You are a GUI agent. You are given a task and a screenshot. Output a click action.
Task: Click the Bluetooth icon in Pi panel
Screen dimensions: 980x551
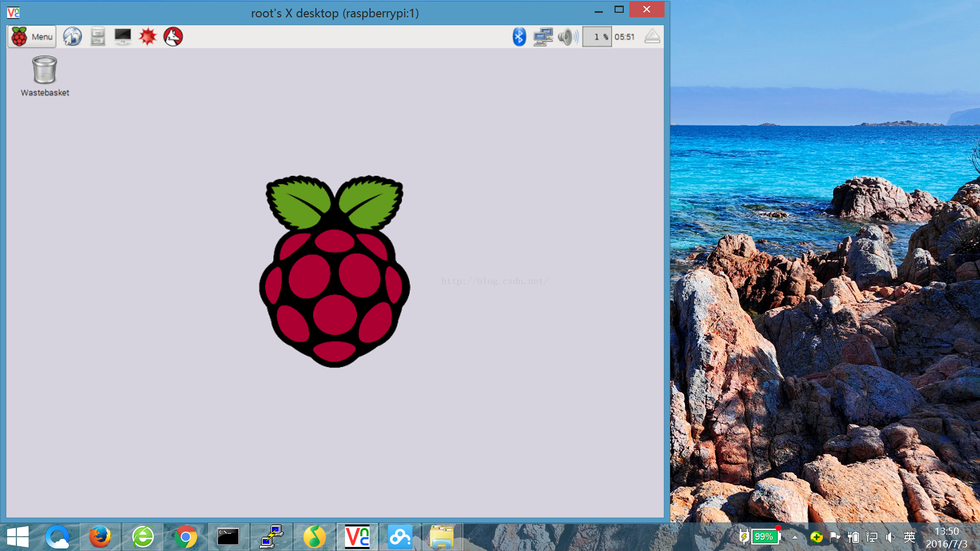tap(519, 37)
